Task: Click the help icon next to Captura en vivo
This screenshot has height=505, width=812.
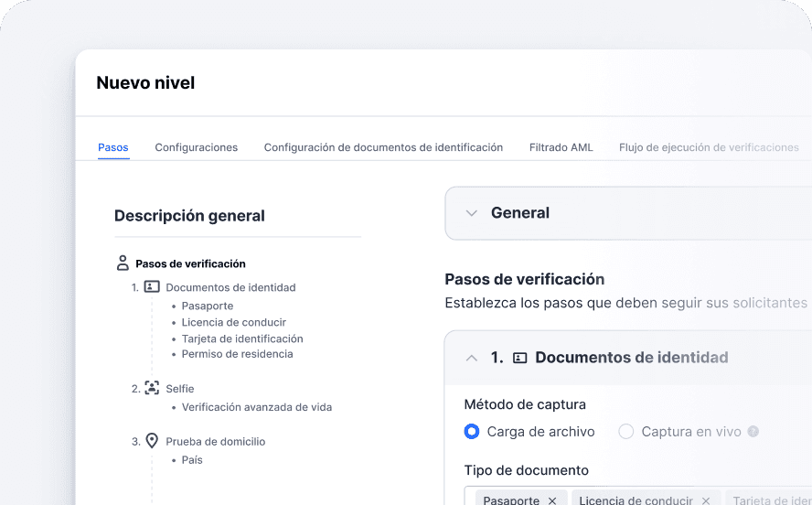Action: (753, 432)
